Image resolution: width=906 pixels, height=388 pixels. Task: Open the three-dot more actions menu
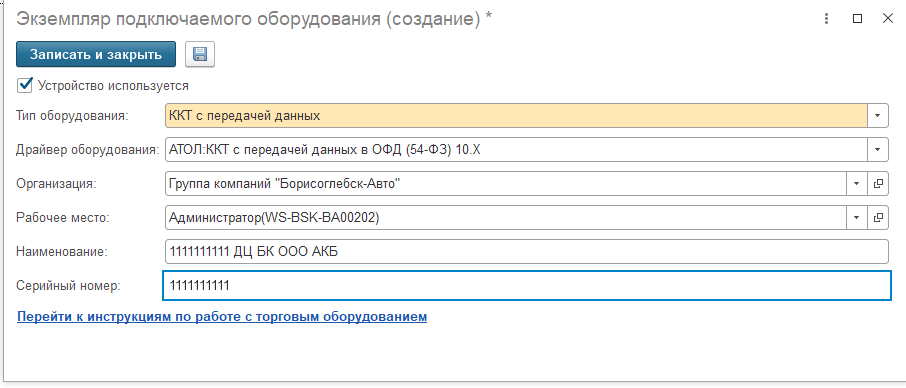(827, 18)
